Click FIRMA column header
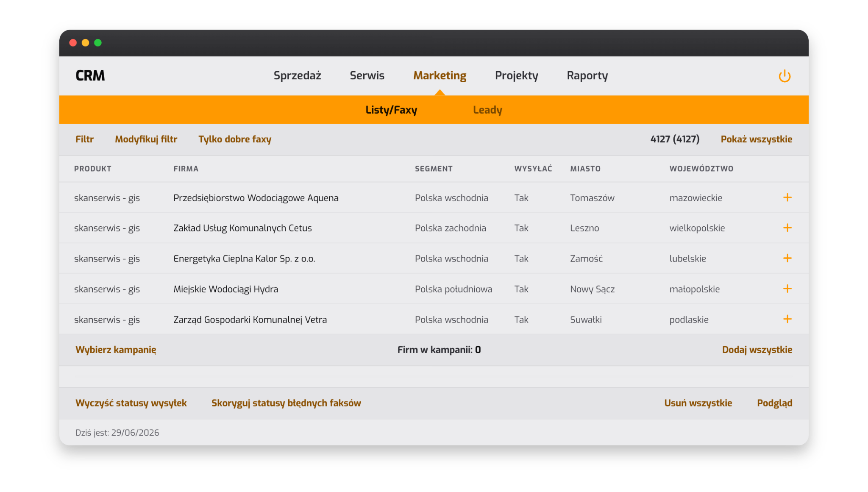This screenshot has width=868, height=492. tap(186, 169)
